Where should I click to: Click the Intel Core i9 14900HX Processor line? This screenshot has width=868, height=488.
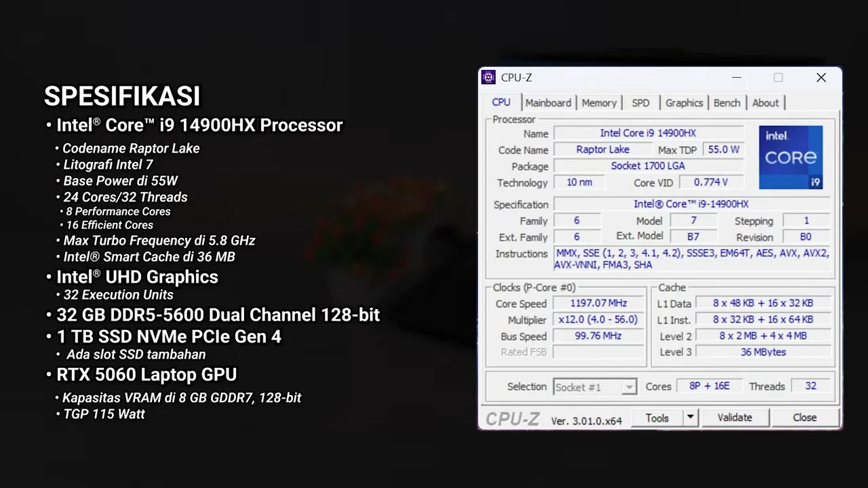coord(199,125)
